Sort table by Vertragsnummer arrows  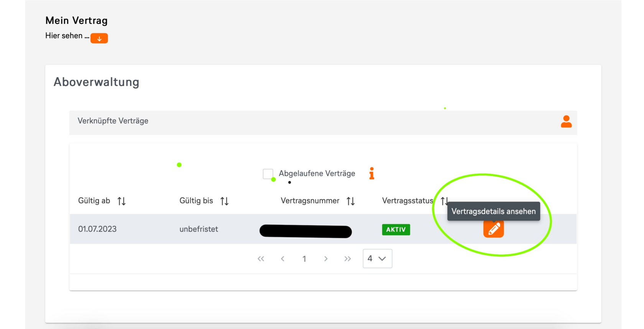tap(351, 201)
